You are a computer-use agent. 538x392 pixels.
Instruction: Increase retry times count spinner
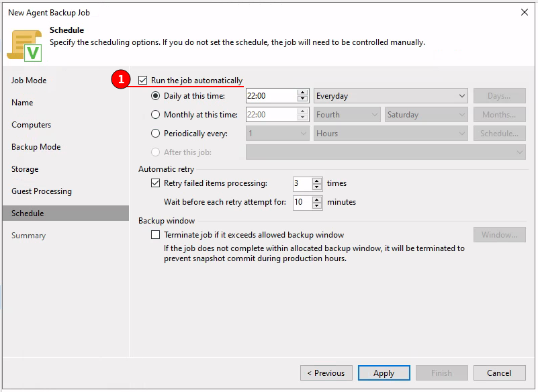(x=317, y=181)
